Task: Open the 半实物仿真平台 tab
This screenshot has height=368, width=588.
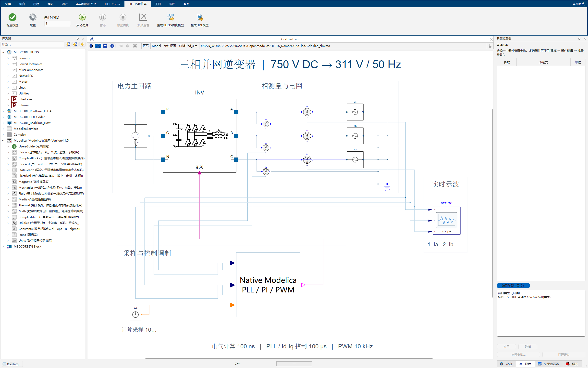Action: coord(86,4)
